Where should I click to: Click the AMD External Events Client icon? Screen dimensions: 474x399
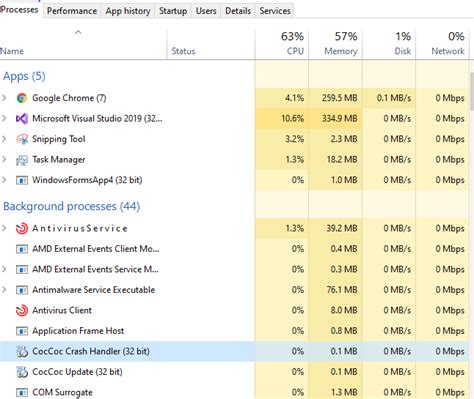pyautogui.click(x=22, y=249)
